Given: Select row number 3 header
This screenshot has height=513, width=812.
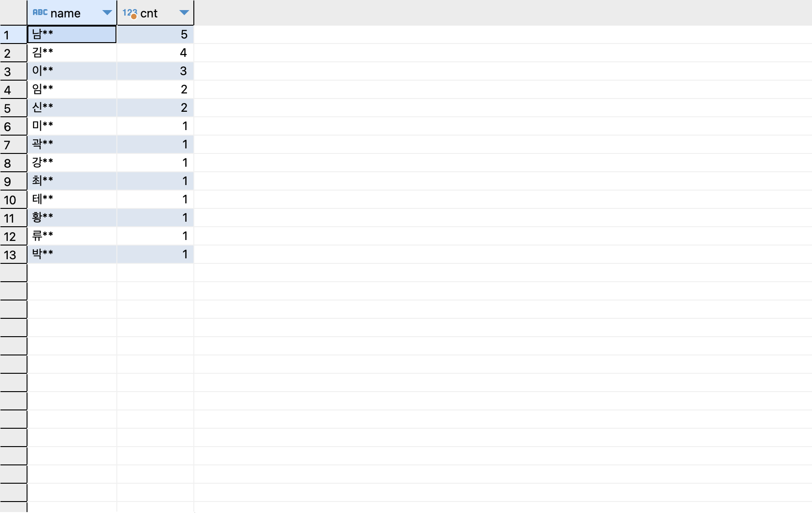Looking at the screenshot, I should click(13, 71).
